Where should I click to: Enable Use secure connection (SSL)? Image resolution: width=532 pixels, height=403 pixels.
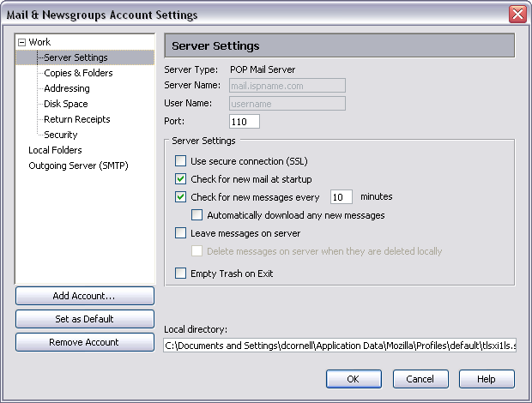pos(180,161)
